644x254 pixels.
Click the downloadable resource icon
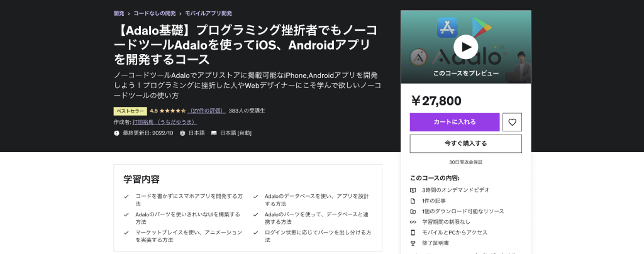point(413,211)
